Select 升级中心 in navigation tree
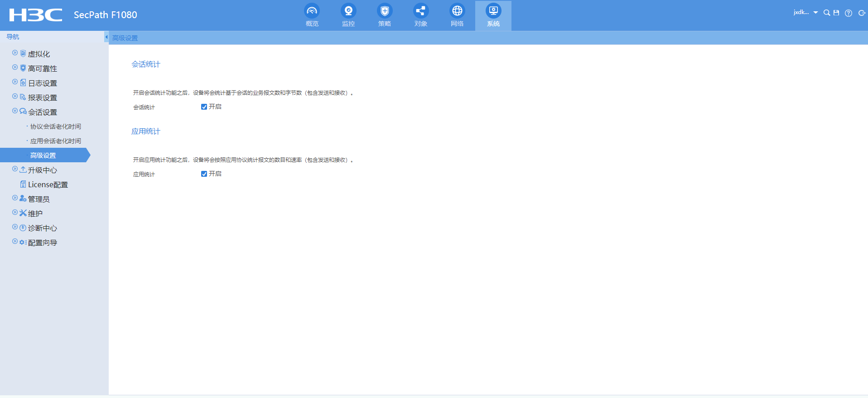The height and width of the screenshot is (398, 868). [x=43, y=170]
